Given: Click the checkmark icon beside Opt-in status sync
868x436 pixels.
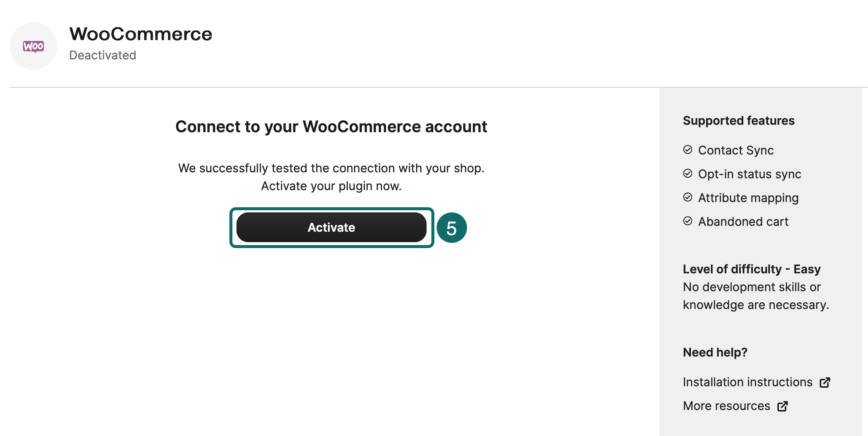Looking at the screenshot, I should [688, 173].
